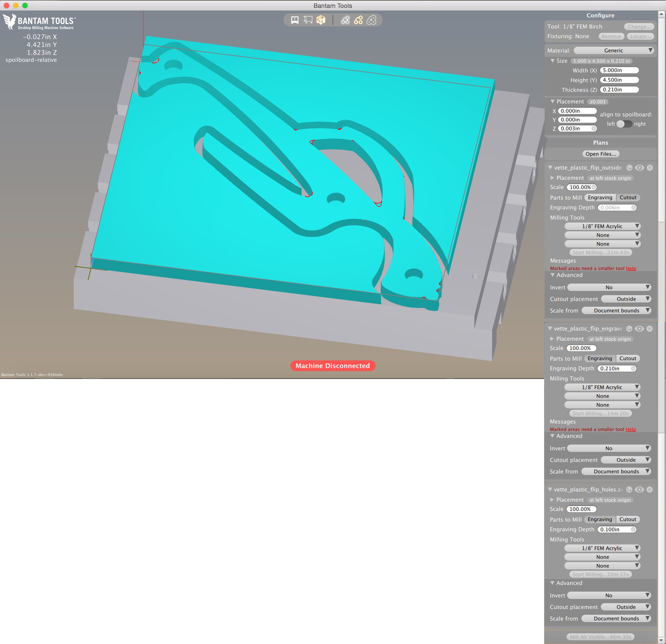
Task: Reload the vette_plastic_flip_outside plan file
Action: pos(629,168)
